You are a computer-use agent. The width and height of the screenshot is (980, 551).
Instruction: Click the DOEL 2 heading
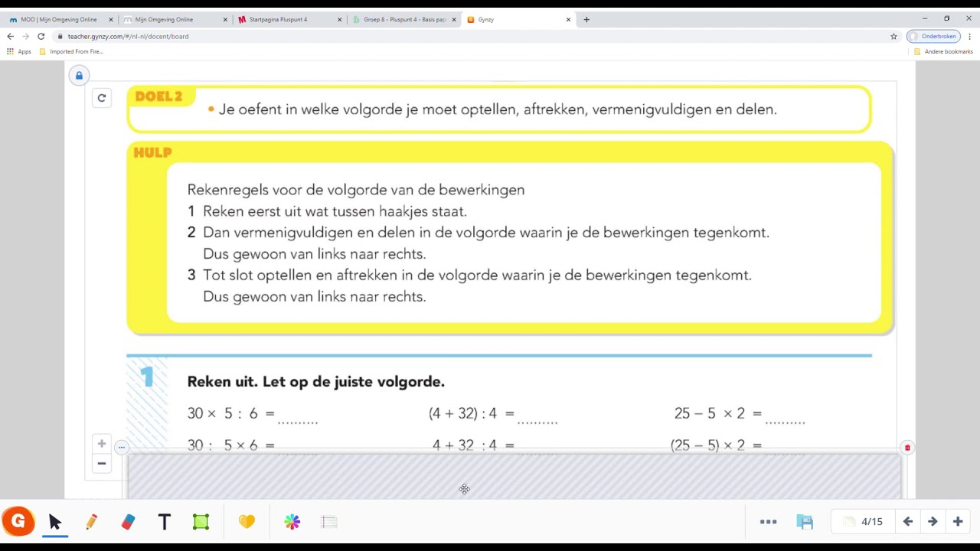158,96
